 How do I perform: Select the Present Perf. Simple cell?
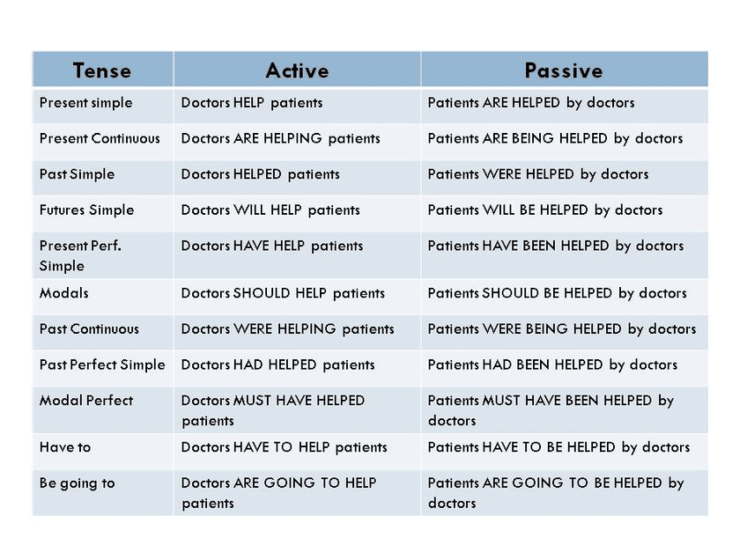[80, 255]
